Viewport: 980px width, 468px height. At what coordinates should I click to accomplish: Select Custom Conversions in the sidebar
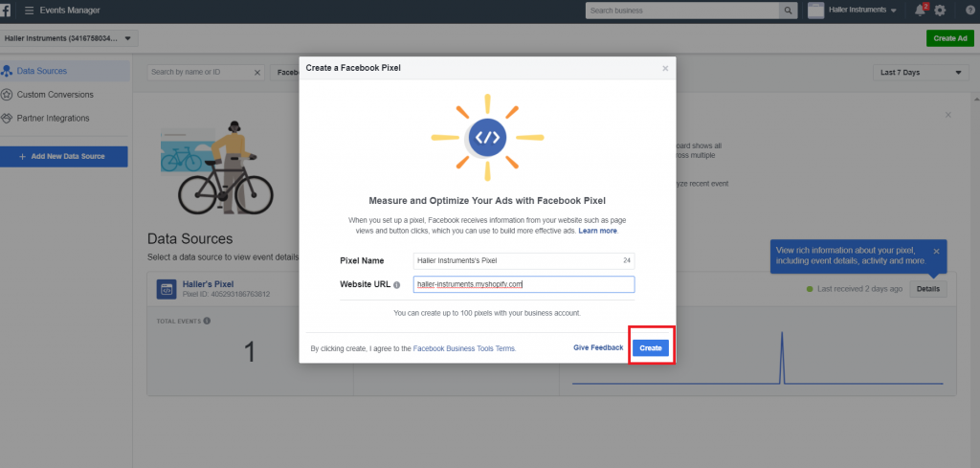(55, 95)
